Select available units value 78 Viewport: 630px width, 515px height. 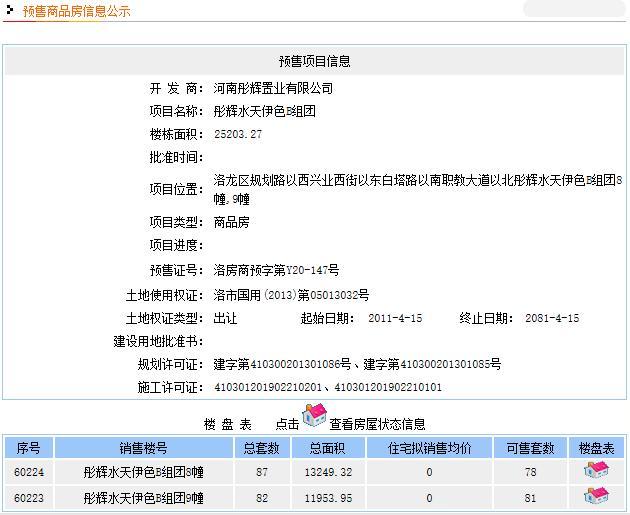[x=530, y=472]
